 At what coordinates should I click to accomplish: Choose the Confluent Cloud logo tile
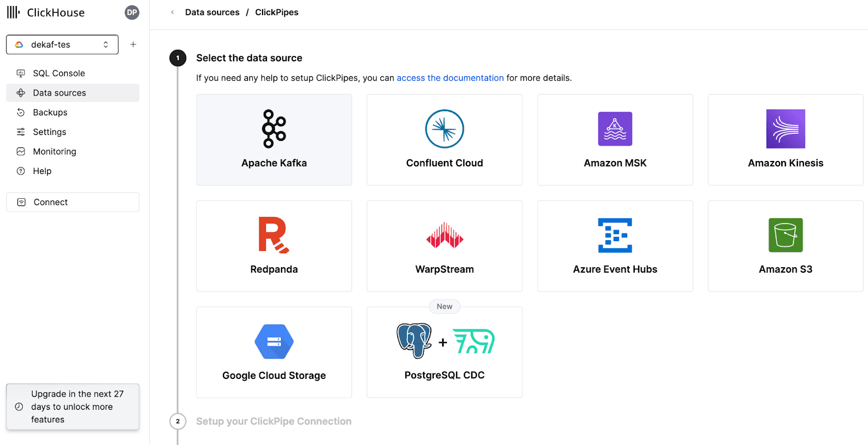(444, 129)
